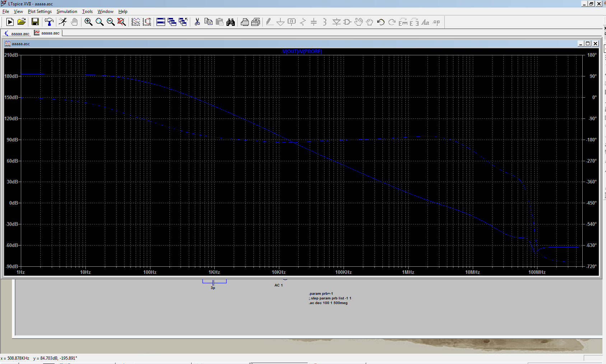This screenshot has width=606, height=364.
Task: Click the 100MHz frequency axis label
Action: coord(537,272)
